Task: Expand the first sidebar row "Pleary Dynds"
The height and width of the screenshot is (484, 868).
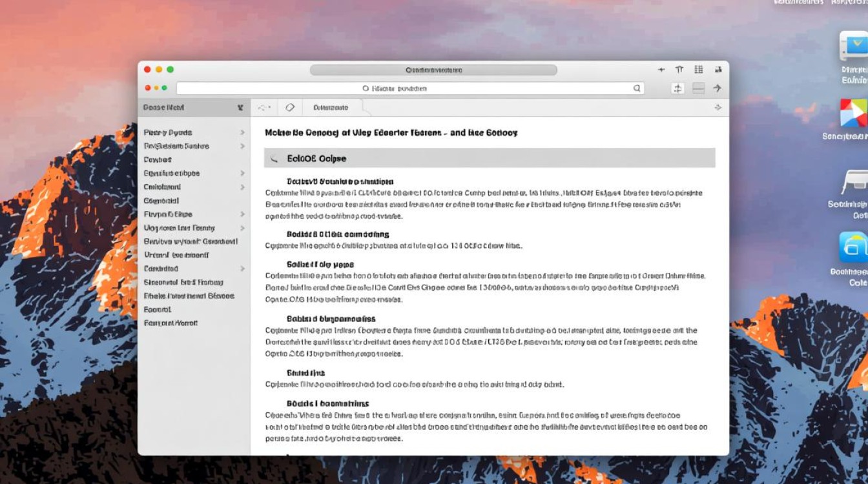Action: [x=242, y=132]
